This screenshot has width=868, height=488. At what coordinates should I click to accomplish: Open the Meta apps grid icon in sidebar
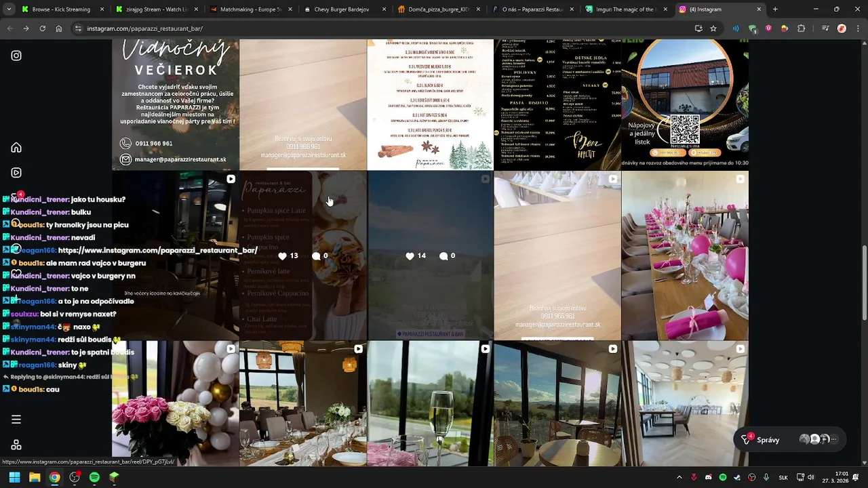pyautogui.click(x=16, y=445)
